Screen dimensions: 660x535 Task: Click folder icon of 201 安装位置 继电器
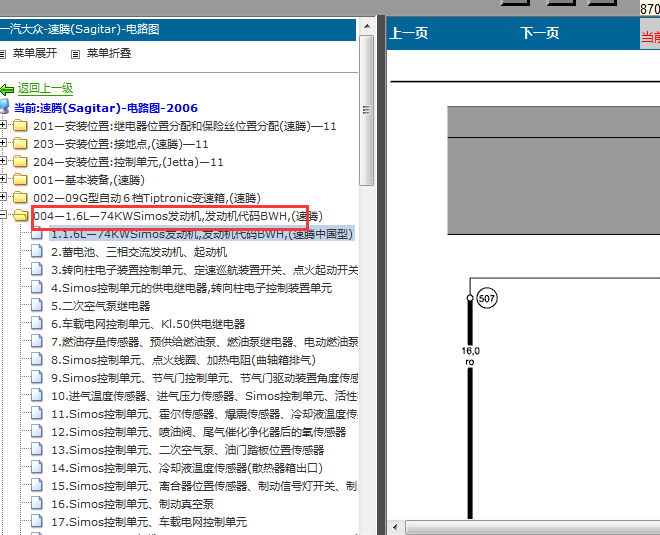[20, 126]
